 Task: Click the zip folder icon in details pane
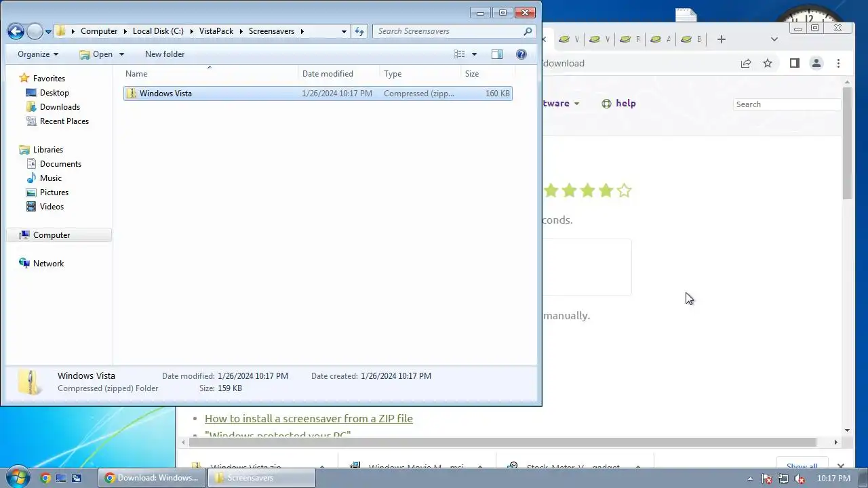pyautogui.click(x=29, y=382)
